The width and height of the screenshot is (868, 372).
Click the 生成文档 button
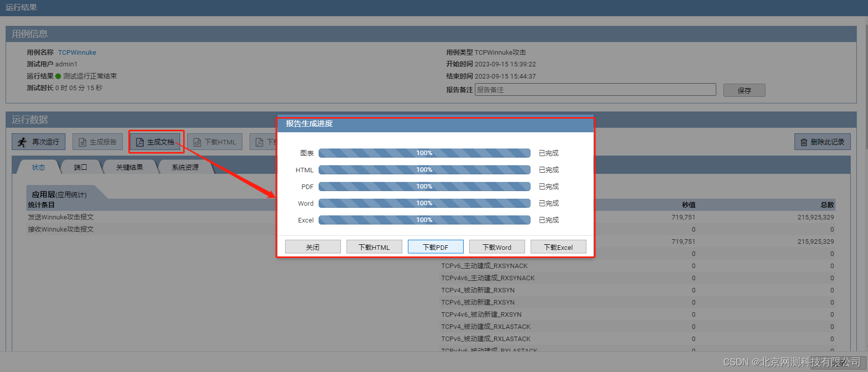click(155, 142)
